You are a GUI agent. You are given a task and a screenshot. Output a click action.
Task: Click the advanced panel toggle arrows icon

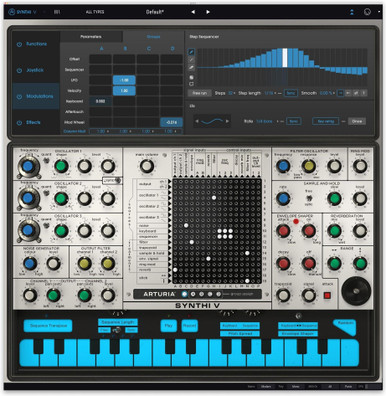(352, 12)
